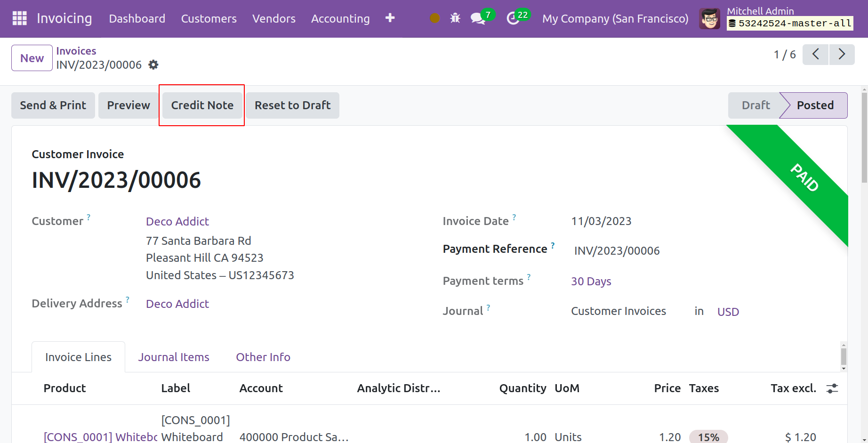The height and width of the screenshot is (443, 868).
Task: Click the Invoicing app title
Action: click(64, 18)
